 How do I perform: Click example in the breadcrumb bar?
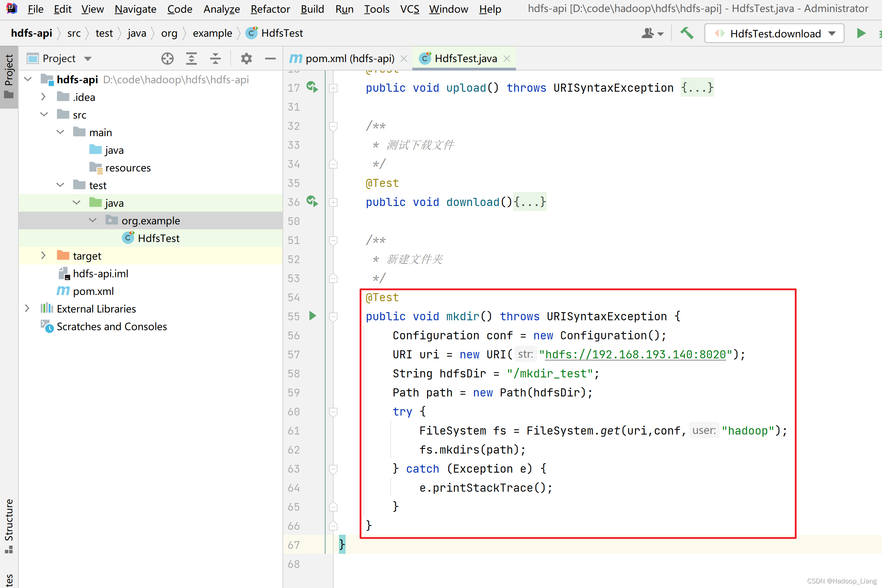point(213,33)
